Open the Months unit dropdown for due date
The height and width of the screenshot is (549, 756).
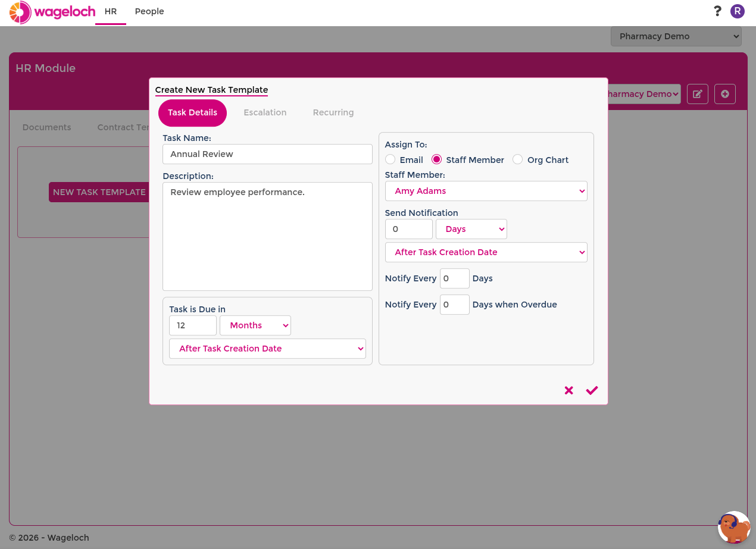point(255,325)
